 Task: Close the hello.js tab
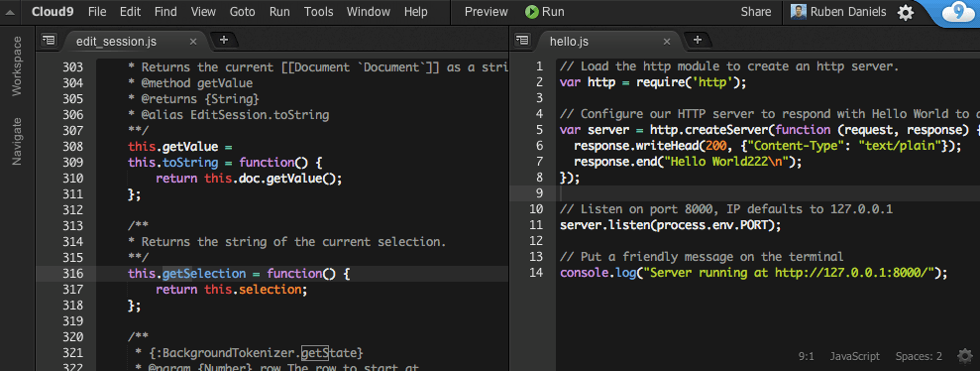(x=667, y=42)
